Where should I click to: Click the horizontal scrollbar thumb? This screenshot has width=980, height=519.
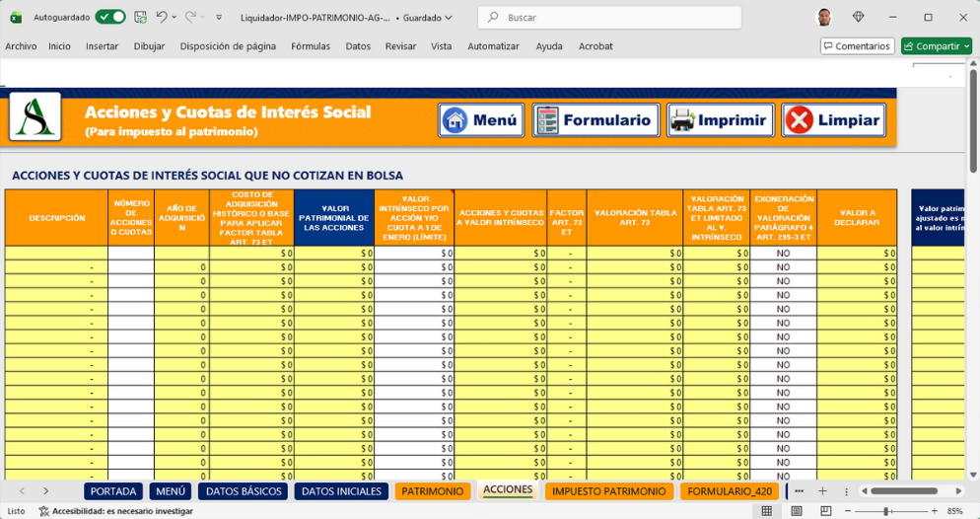click(904, 491)
